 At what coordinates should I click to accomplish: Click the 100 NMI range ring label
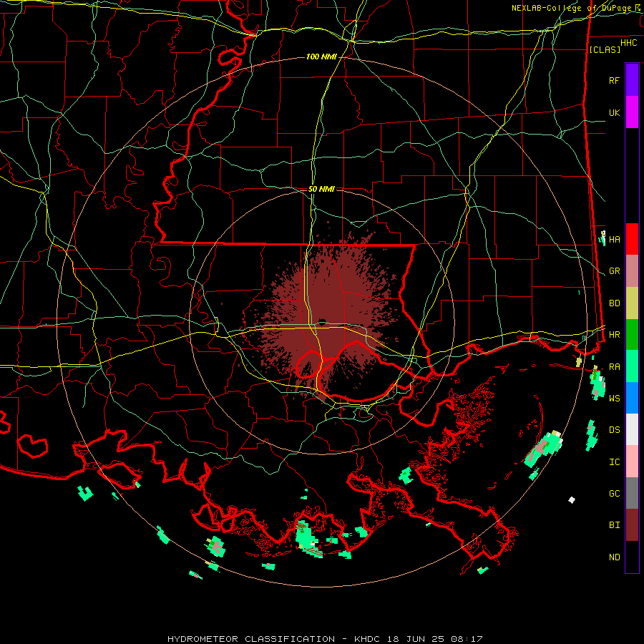click(x=321, y=57)
